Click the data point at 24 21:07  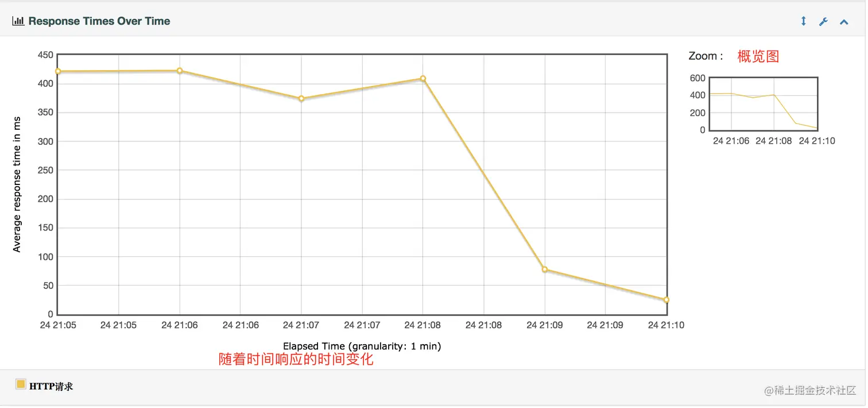click(301, 98)
